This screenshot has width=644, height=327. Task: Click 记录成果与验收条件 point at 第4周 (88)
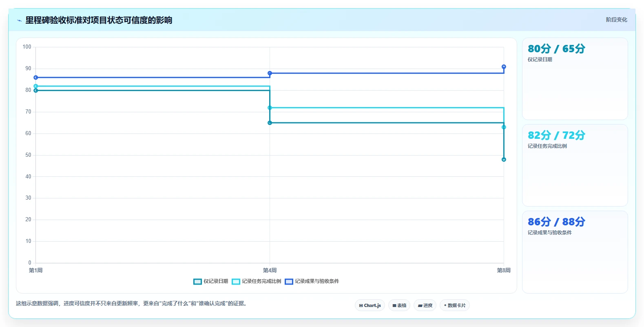point(270,73)
